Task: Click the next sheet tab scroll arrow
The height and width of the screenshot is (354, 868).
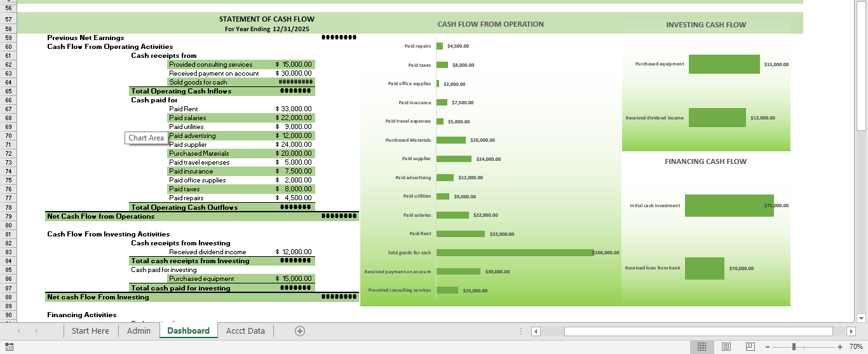Action: [x=36, y=331]
